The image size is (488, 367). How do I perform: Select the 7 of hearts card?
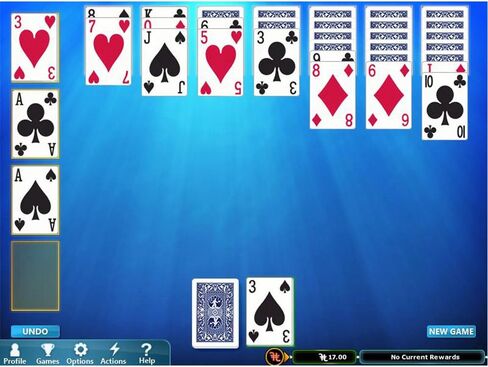(x=108, y=52)
